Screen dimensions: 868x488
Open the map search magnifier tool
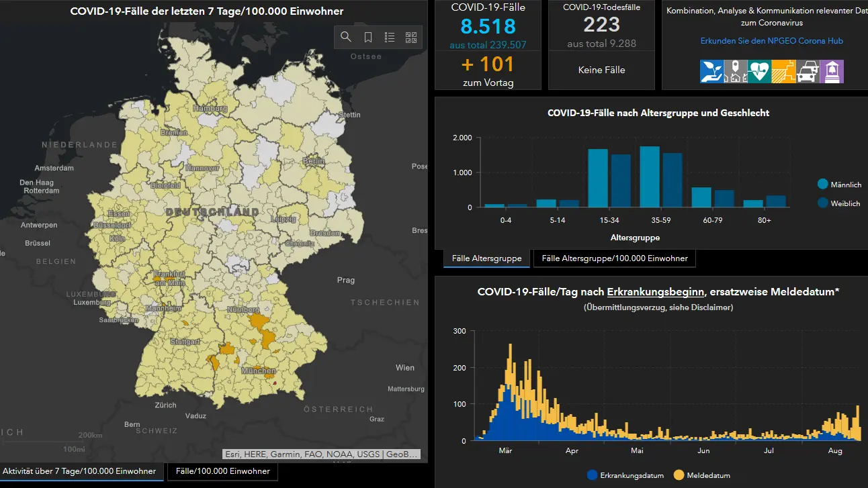346,37
